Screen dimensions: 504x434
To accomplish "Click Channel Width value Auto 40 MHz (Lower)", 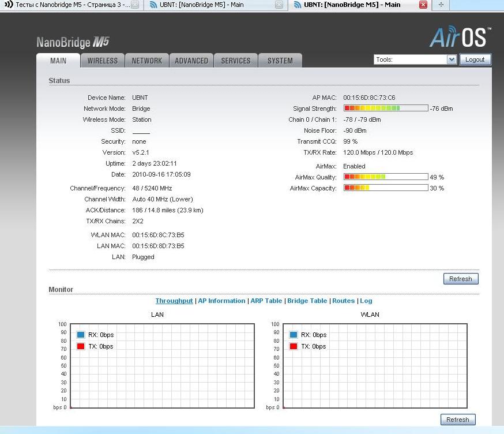I will 163,199.
